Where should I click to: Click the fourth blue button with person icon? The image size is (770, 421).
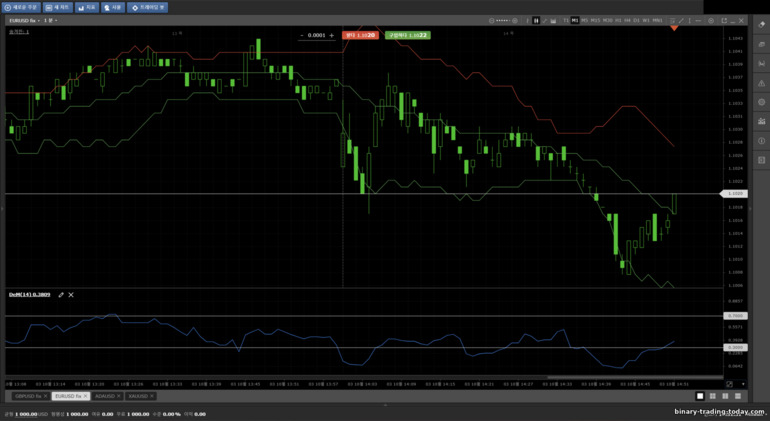[x=113, y=8]
